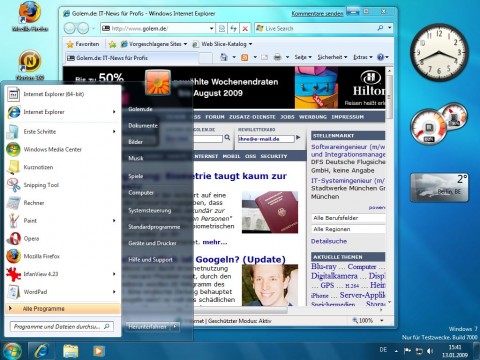480x360 pixels.
Task: Open Vorgeschlagene Sites favorites item
Action: (x=154, y=44)
